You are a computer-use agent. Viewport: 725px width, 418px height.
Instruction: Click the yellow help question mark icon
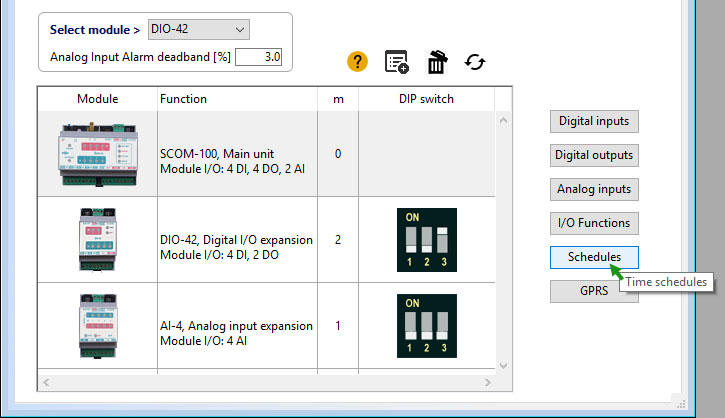pyautogui.click(x=357, y=61)
